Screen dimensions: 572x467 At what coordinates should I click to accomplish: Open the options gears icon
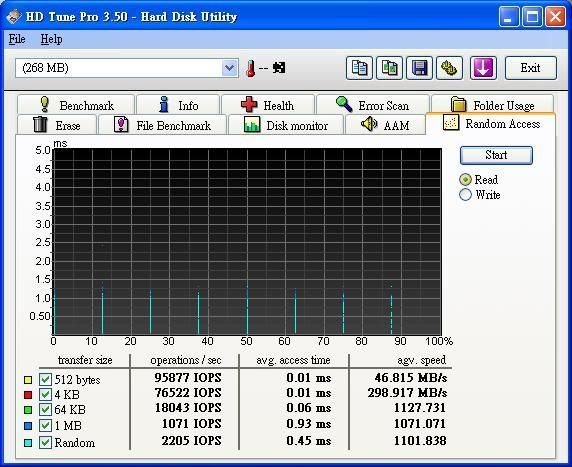coord(449,68)
